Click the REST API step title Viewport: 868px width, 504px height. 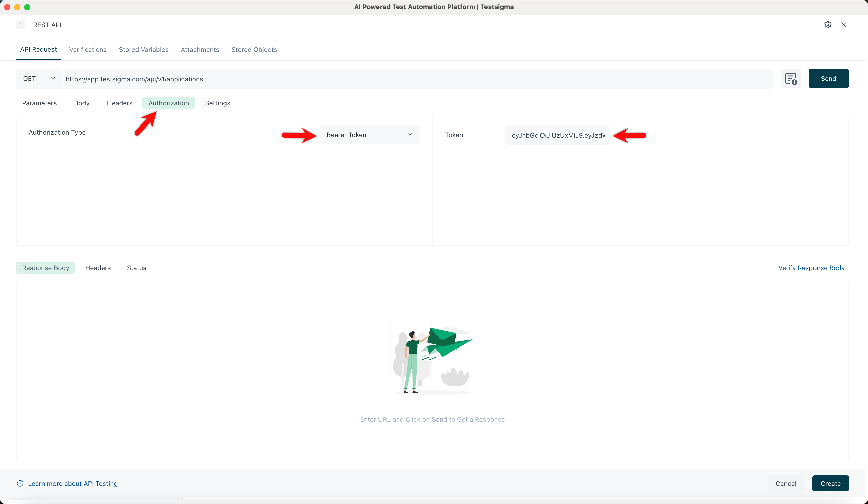coord(47,25)
